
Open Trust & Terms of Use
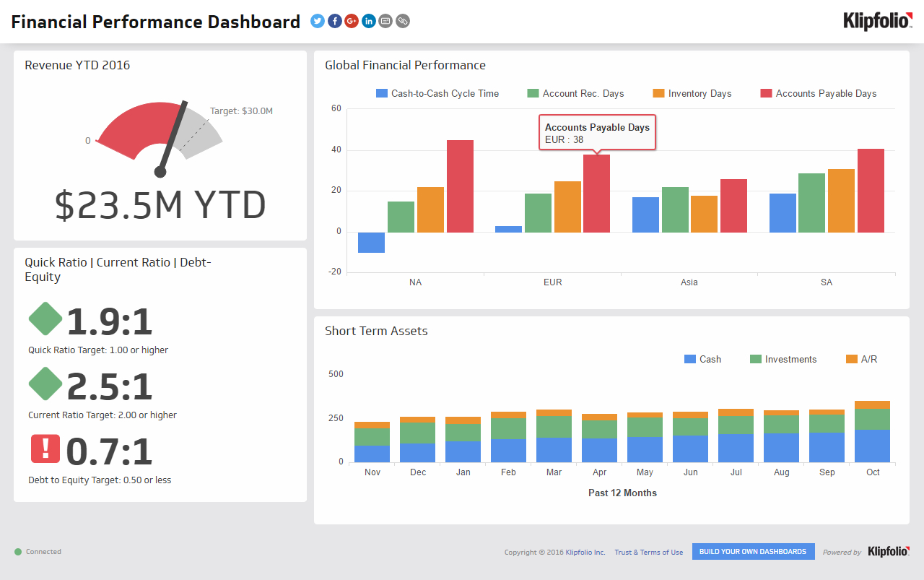pos(648,552)
